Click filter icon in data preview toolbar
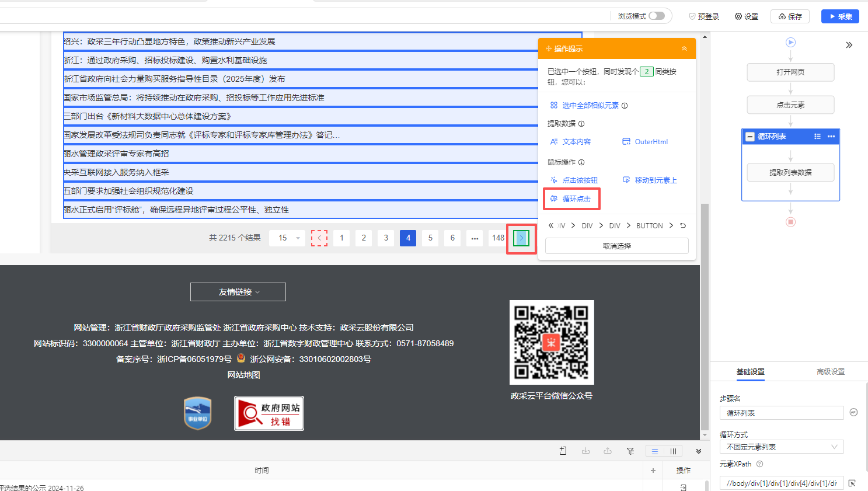This screenshot has height=491, width=868. click(x=630, y=451)
